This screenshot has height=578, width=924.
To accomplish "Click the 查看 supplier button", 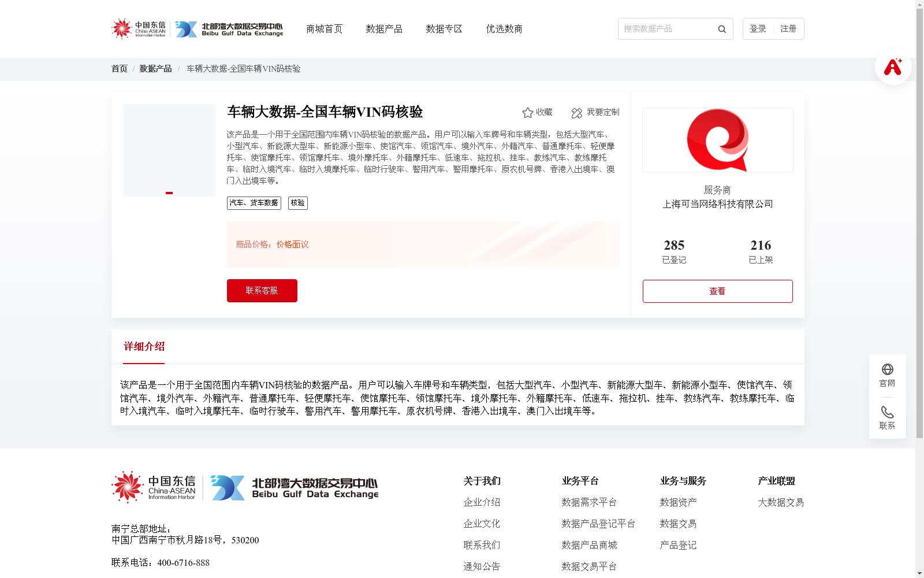I will (718, 291).
